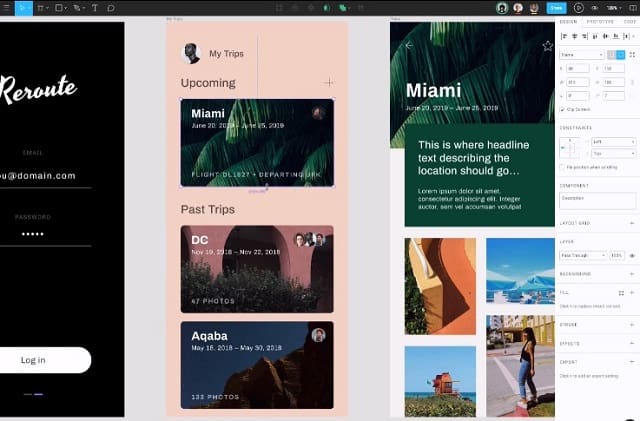Select the Pen tool

coord(77,8)
